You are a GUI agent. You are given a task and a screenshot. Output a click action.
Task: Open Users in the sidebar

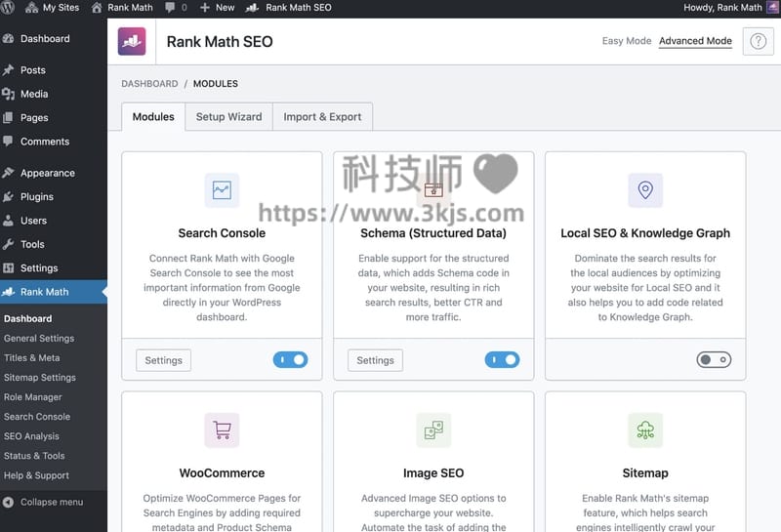click(x=54, y=221)
